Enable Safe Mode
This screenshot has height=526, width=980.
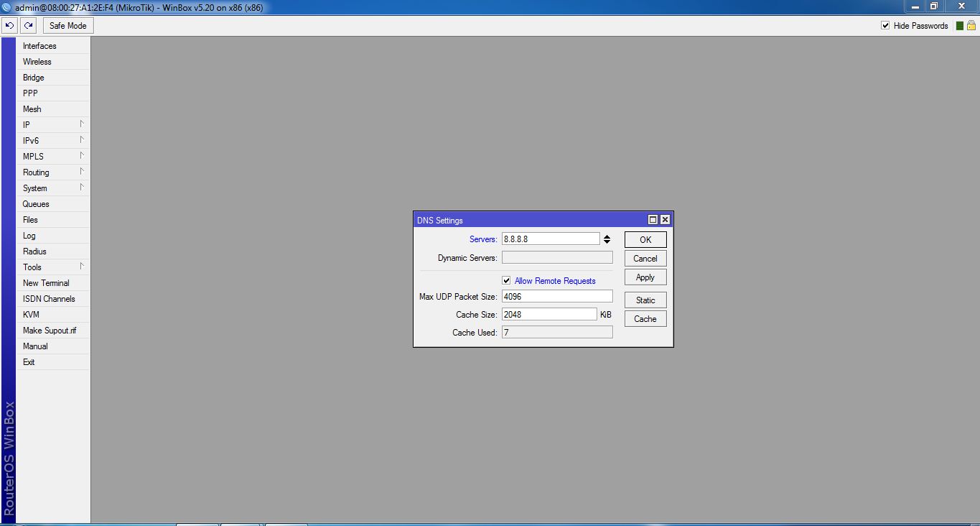(x=67, y=25)
